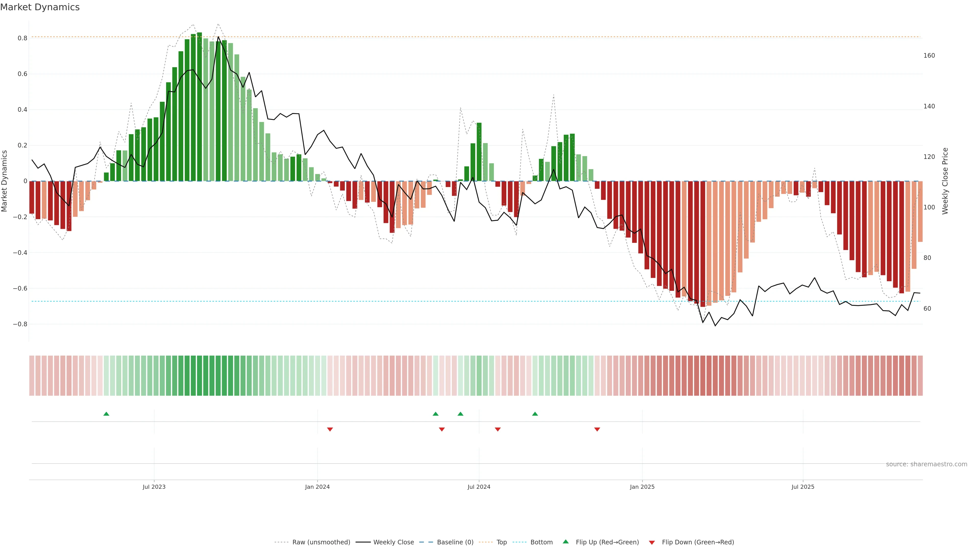The height and width of the screenshot is (551, 980).
Task: Click the 0.8 tick on left axis
Action: pyautogui.click(x=22, y=38)
